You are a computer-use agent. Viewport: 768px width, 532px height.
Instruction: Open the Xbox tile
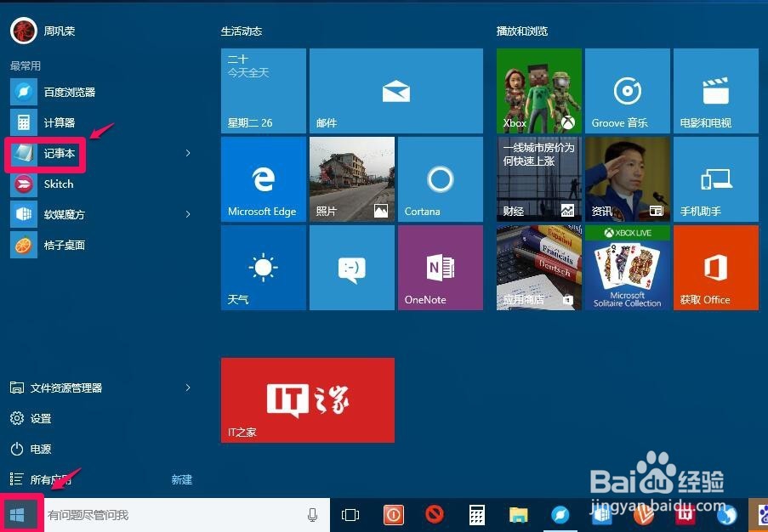click(x=539, y=91)
